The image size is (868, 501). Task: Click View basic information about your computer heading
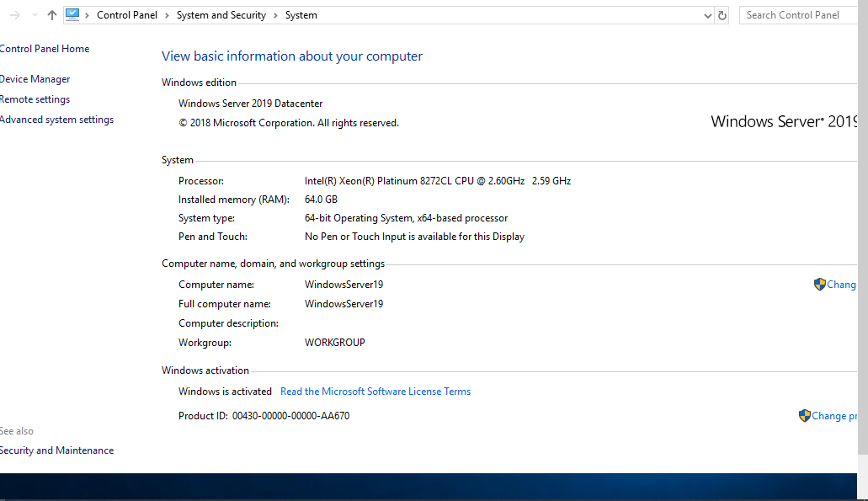point(292,56)
